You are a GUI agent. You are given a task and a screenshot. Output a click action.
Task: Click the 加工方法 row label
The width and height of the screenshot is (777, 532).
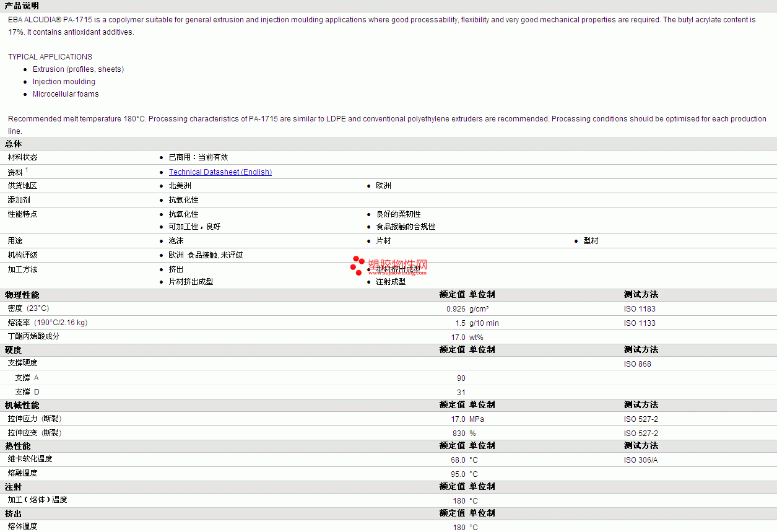point(22,269)
